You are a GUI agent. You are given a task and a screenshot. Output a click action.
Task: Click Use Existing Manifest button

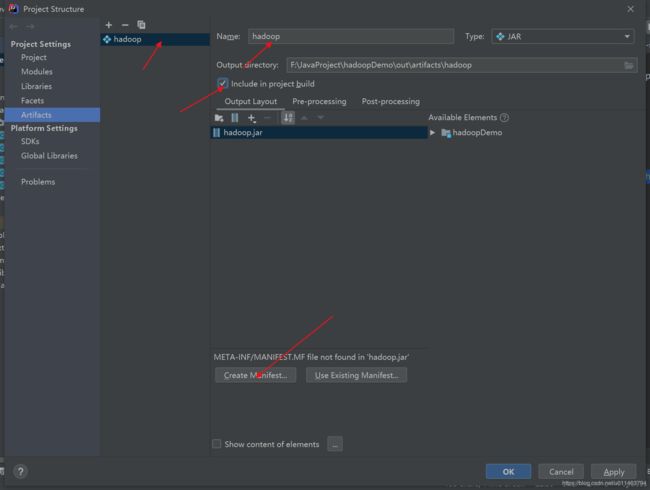coord(356,375)
